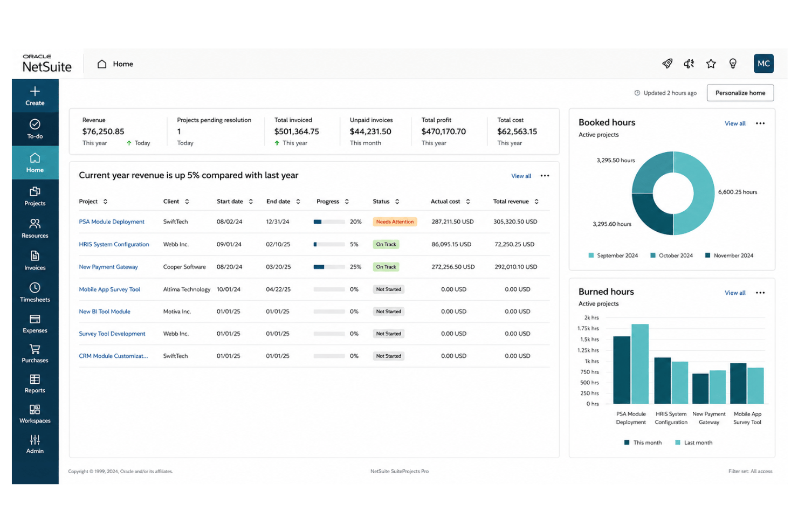Viewport: 798px width, 532px height.
Task: Click New Payment Gateway 25% progress bar
Action: (329, 267)
